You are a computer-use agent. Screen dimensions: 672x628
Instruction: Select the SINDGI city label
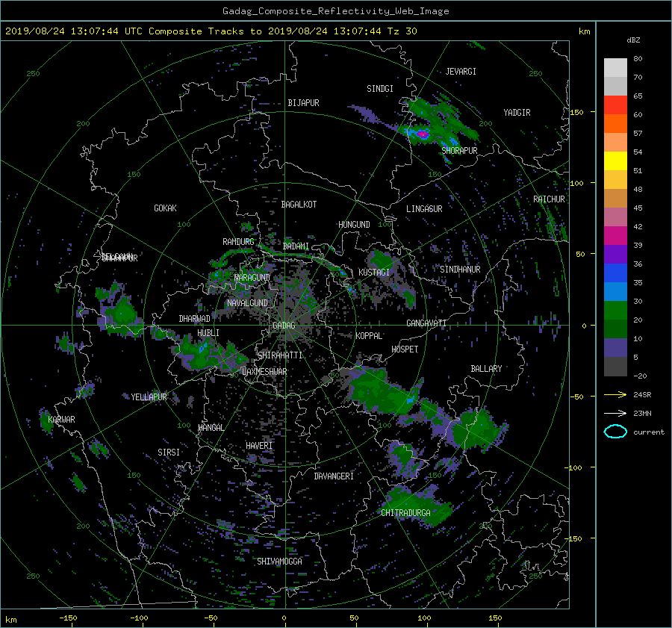click(380, 89)
